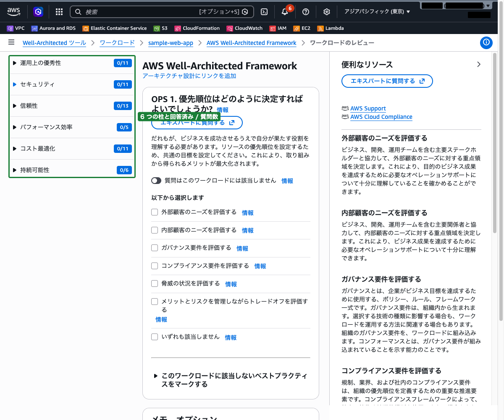Open the CloudWatch shortcut
Screen dimensions: 504x420
[244, 28]
